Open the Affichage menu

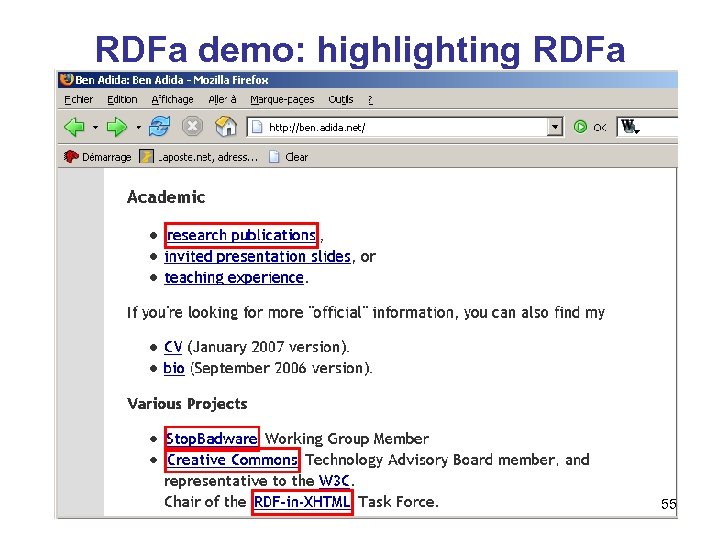click(x=173, y=99)
